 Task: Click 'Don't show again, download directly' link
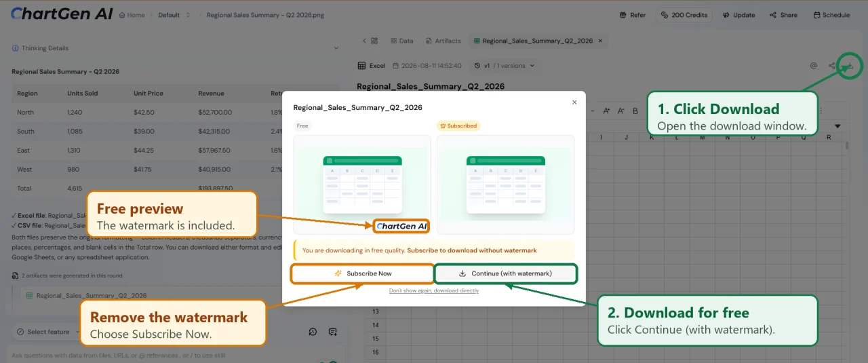(434, 290)
